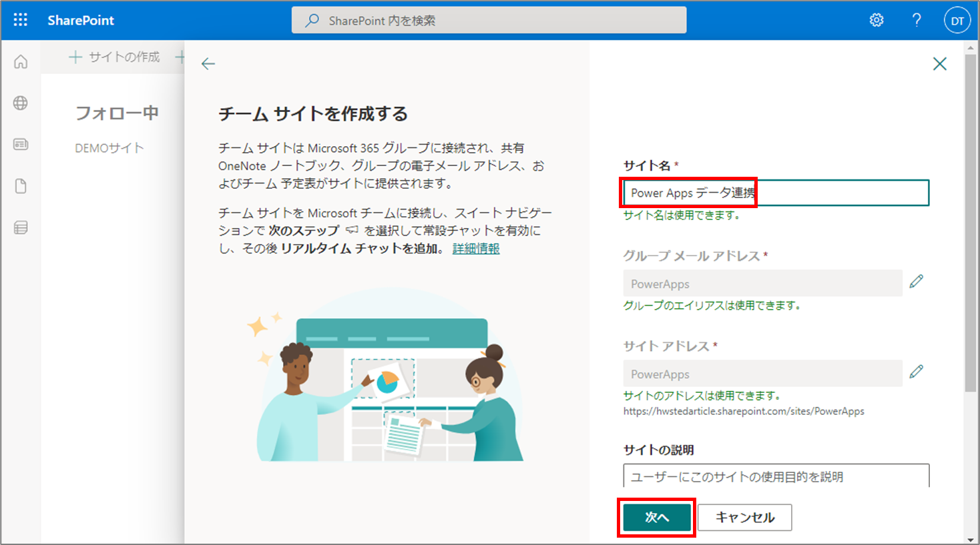This screenshot has height=545, width=980.
Task: Click the SharePoint search box
Action: (x=489, y=20)
